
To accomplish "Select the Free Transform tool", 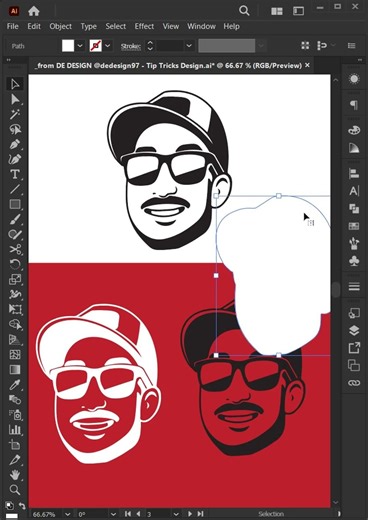I will (x=15, y=309).
